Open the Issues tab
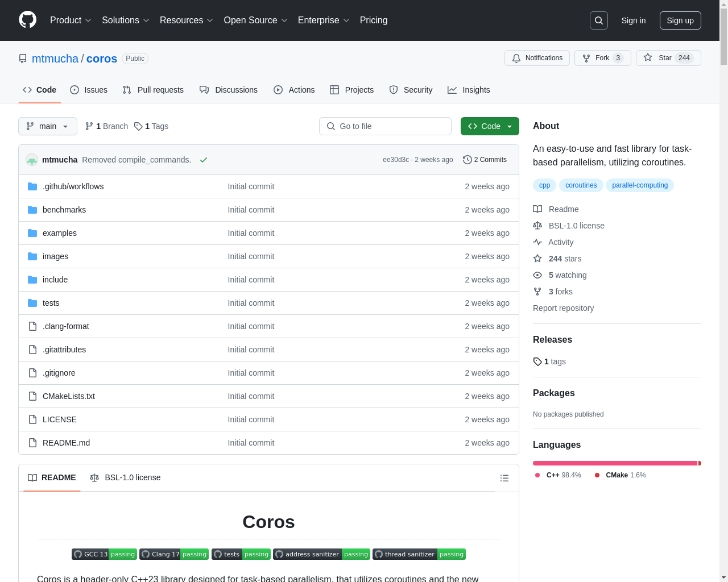The height and width of the screenshot is (582, 728). pyautogui.click(x=89, y=90)
